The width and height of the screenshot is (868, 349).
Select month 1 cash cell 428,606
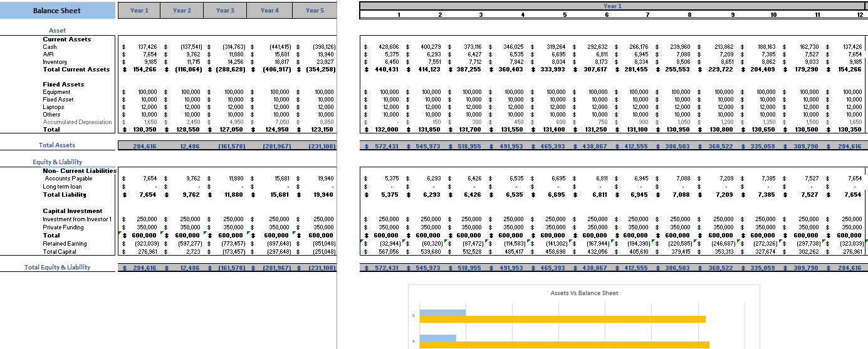coord(389,47)
